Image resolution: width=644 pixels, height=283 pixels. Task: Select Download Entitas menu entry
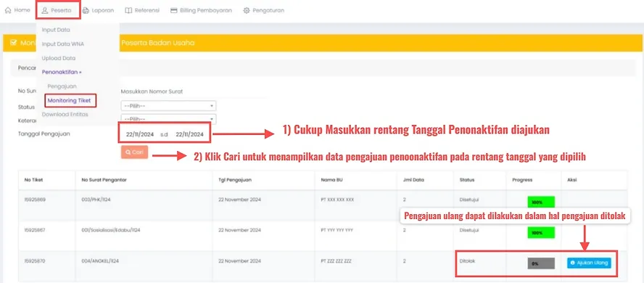(65, 114)
